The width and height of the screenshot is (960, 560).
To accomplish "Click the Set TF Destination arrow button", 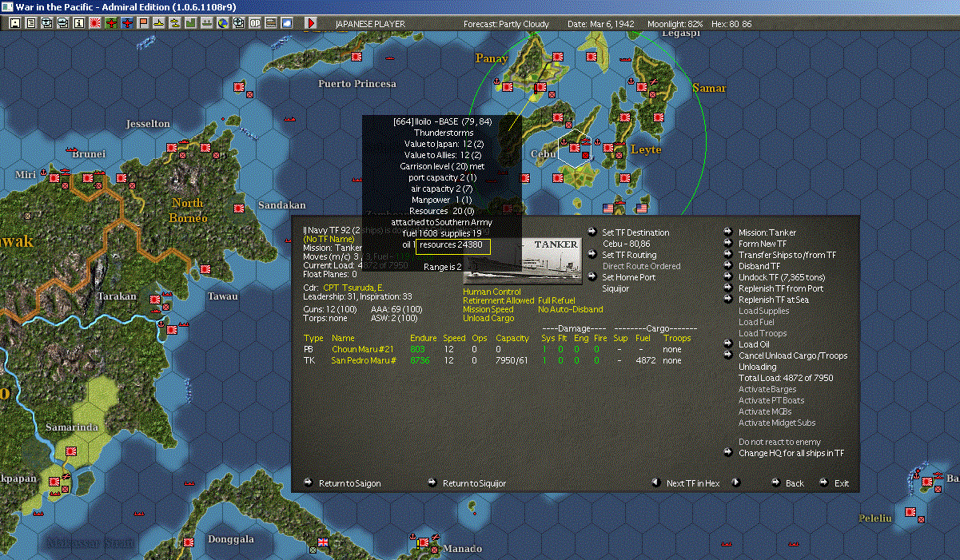I will 592,232.
